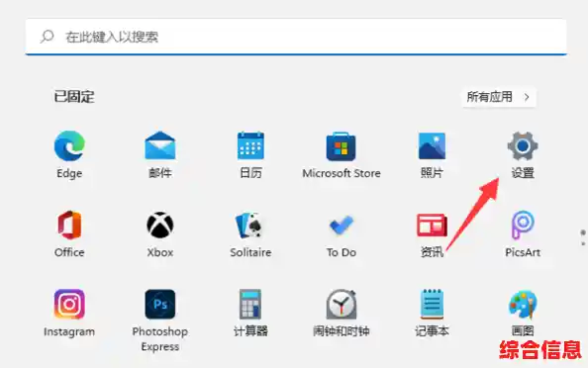Launch the 邮件 mail app

click(160, 146)
